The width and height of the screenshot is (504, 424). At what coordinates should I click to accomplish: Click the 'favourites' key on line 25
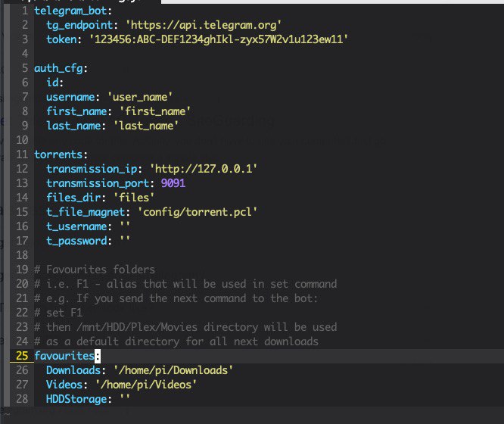click(64, 356)
